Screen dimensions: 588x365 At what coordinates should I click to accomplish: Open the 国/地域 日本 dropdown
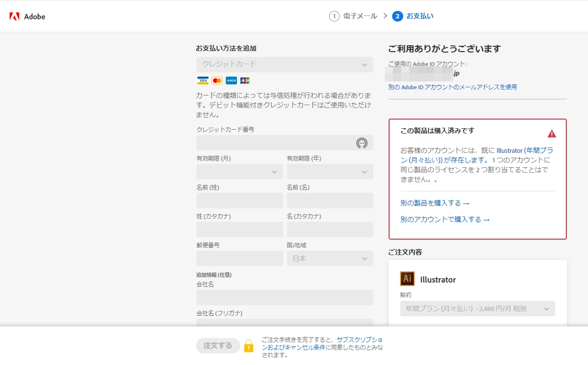pos(330,258)
